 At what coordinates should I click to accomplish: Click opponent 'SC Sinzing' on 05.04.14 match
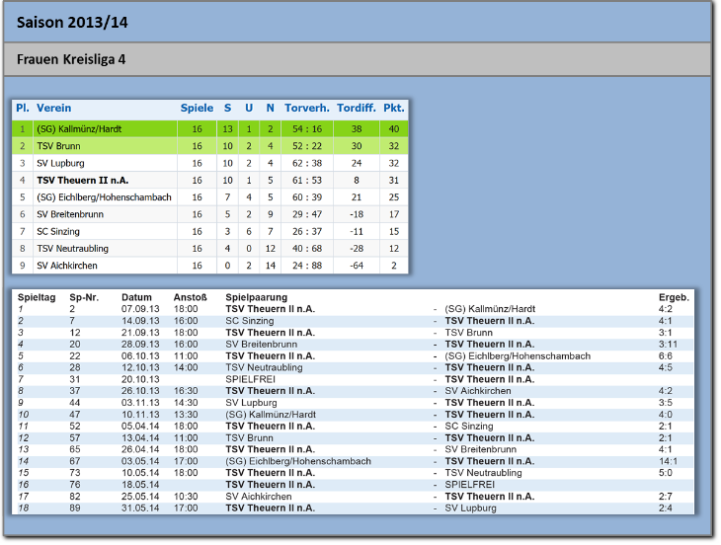[x=469, y=426]
